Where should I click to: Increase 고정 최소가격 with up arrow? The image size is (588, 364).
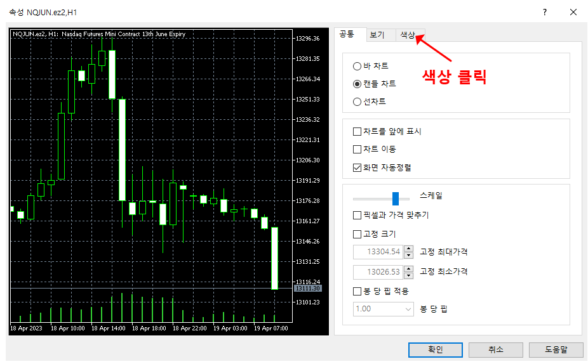coord(408,268)
